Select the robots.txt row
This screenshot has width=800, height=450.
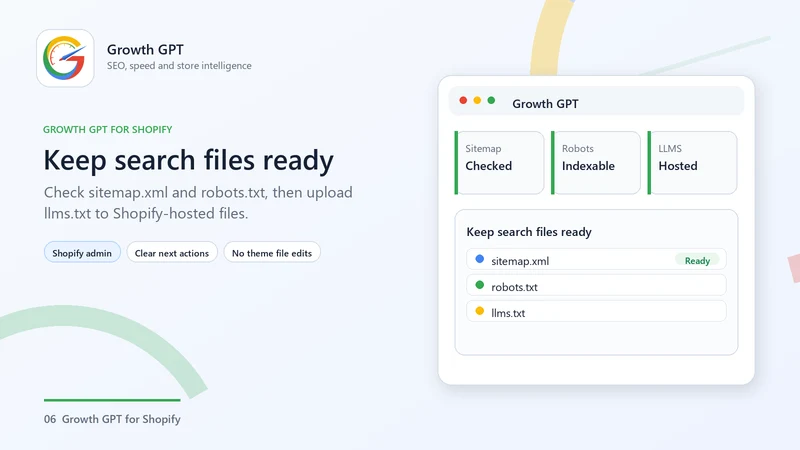click(596, 286)
